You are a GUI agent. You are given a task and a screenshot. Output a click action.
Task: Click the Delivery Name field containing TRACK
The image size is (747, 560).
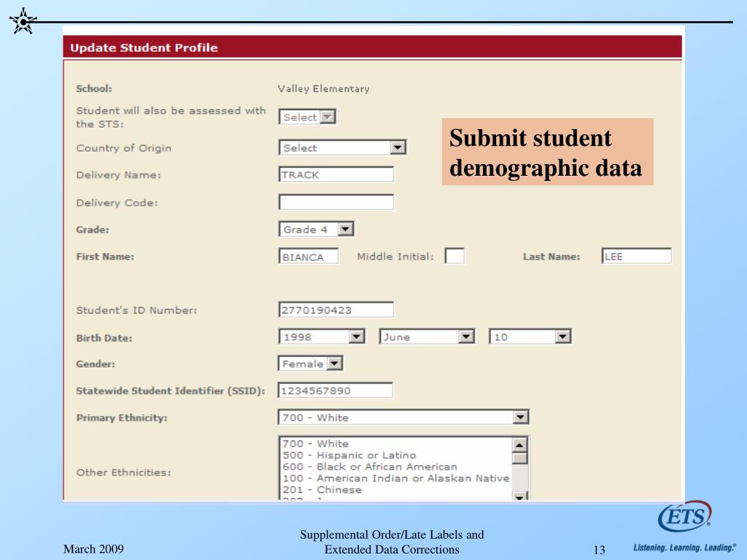pyautogui.click(x=336, y=175)
